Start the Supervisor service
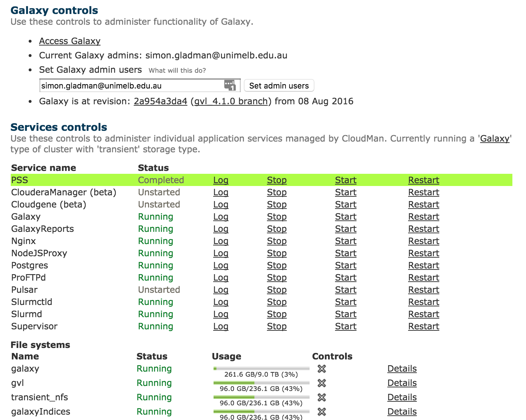This screenshot has height=420, width=526. pyautogui.click(x=346, y=326)
